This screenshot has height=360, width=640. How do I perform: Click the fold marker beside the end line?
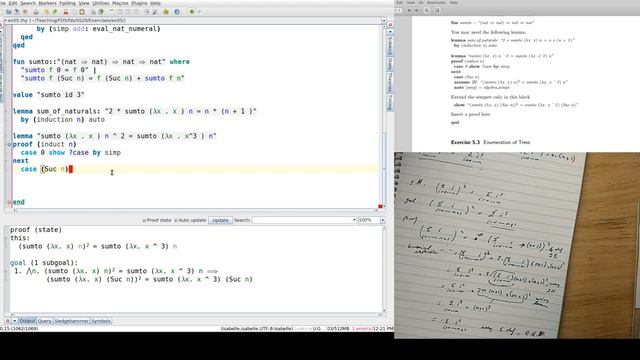coord(9,202)
